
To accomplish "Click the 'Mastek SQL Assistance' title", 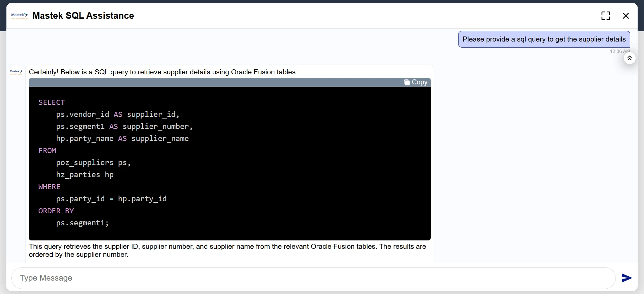I will pyautogui.click(x=83, y=16).
